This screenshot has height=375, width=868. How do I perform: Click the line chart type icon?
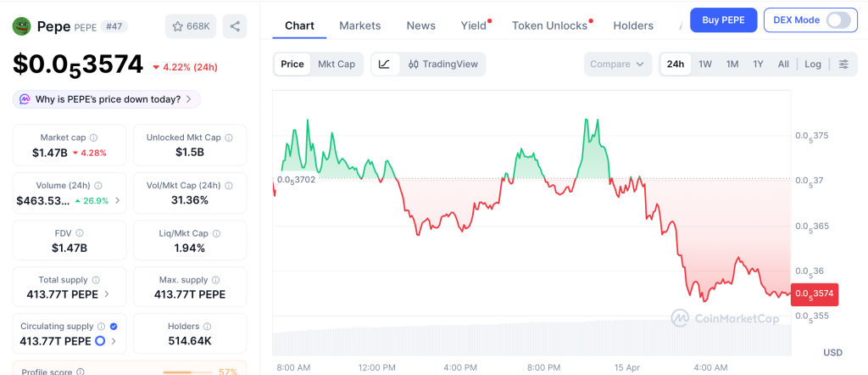(x=384, y=64)
